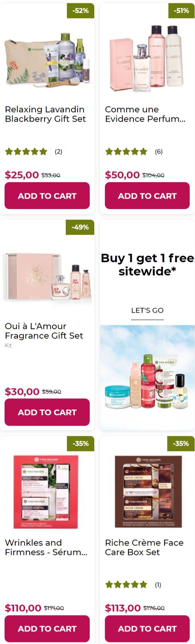Add Wrinkles and Firmness Sérum set to cart

coord(47,628)
